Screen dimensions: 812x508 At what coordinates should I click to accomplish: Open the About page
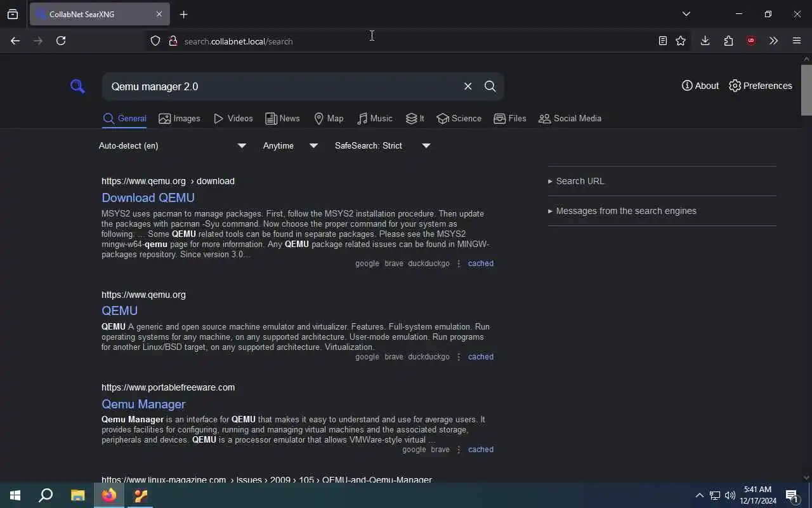click(x=700, y=86)
